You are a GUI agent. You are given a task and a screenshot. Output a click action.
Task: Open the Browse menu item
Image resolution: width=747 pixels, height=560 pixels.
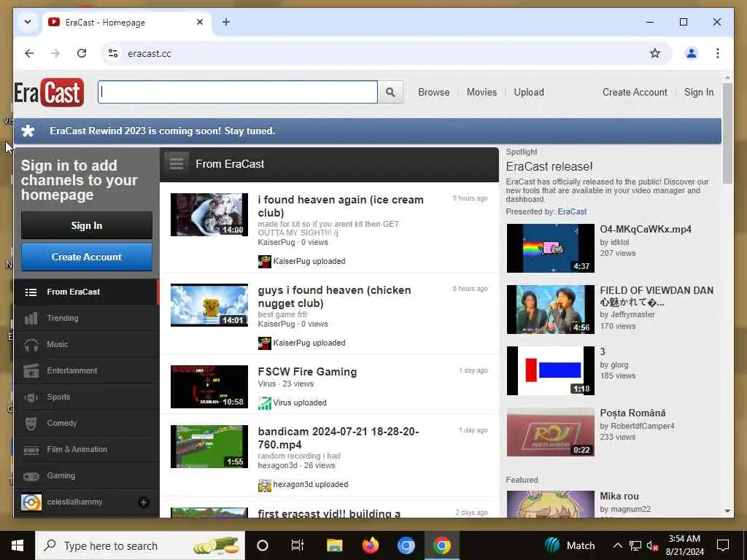coord(433,93)
